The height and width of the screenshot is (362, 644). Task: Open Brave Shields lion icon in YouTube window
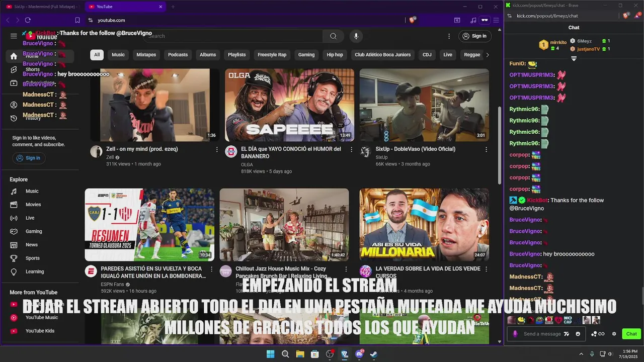(413, 20)
